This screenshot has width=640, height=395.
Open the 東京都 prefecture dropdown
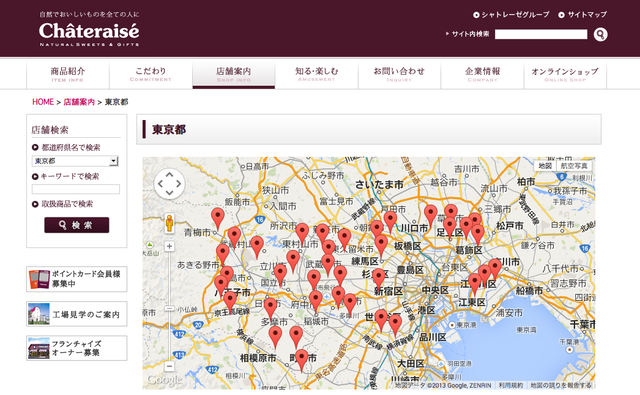click(x=75, y=161)
